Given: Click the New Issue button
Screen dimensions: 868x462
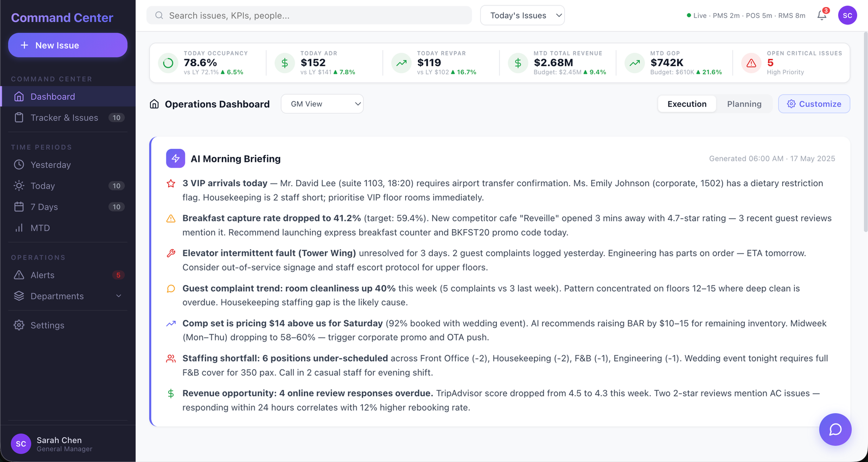Looking at the screenshot, I should click(68, 45).
